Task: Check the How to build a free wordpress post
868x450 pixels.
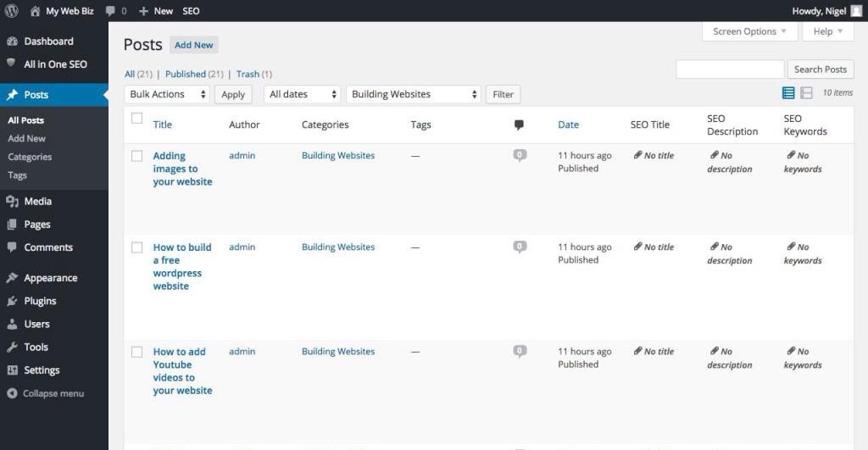Action: 136,247
